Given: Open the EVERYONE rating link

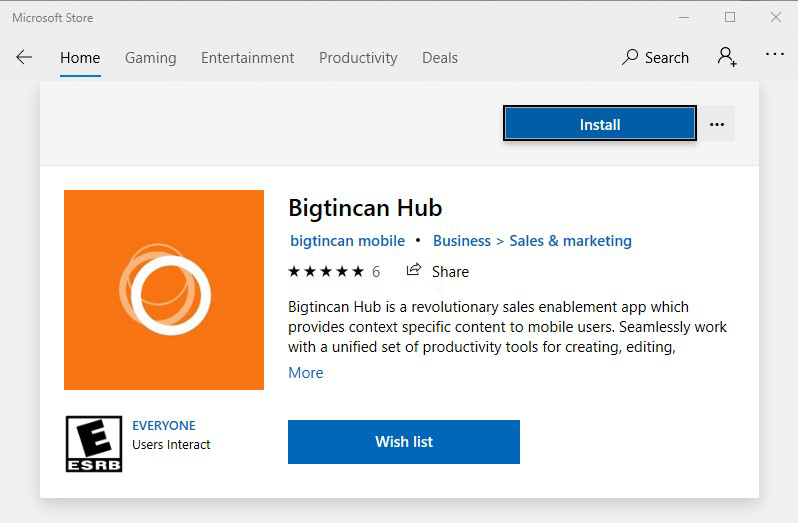Looking at the screenshot, I should pos(164,425).
